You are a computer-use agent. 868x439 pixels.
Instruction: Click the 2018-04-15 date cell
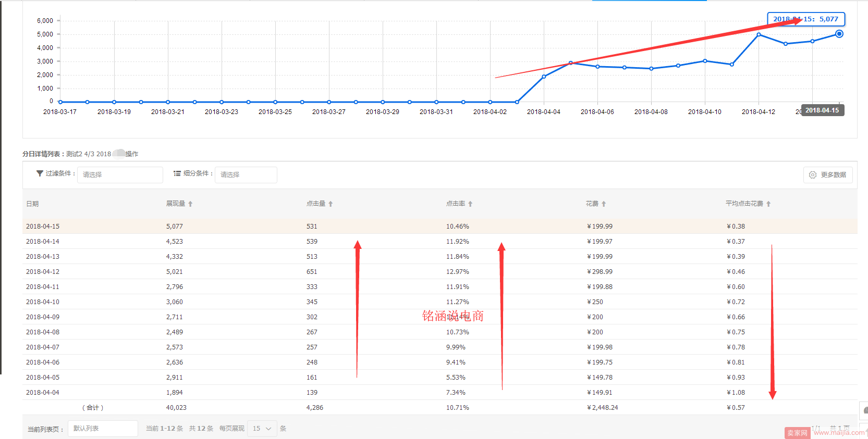[43, 227]
